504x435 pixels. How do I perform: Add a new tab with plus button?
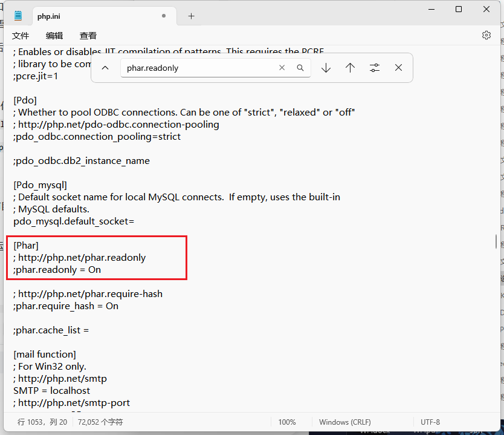(x=192, y=16)
